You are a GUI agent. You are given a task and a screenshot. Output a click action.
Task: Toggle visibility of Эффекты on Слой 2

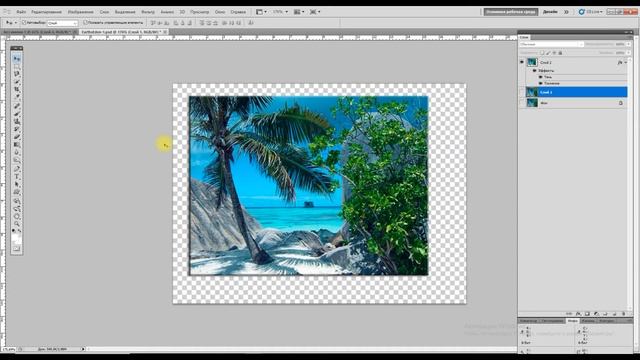pos(534,71)
